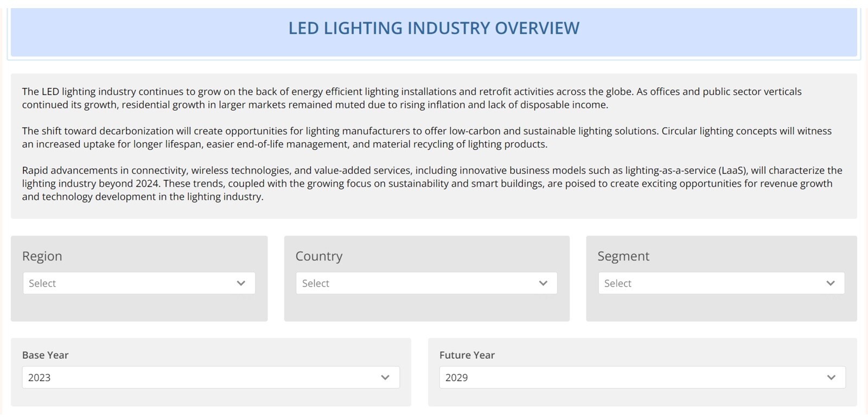Viewport: 868px width, 419px height.
Task: Click the chevron arrow in Region field
Action: click(241, 283)
